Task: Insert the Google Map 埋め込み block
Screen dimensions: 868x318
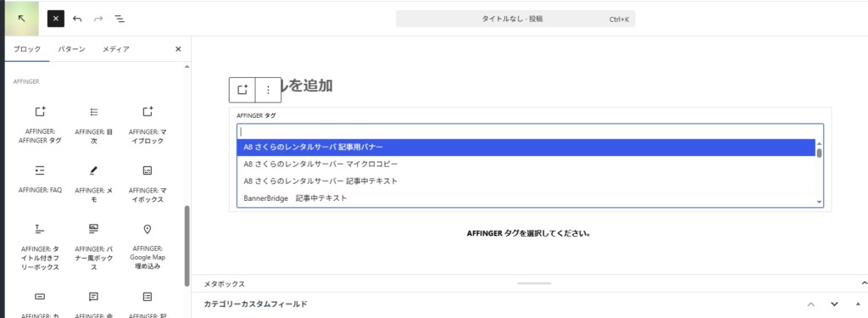Action: 147,247
